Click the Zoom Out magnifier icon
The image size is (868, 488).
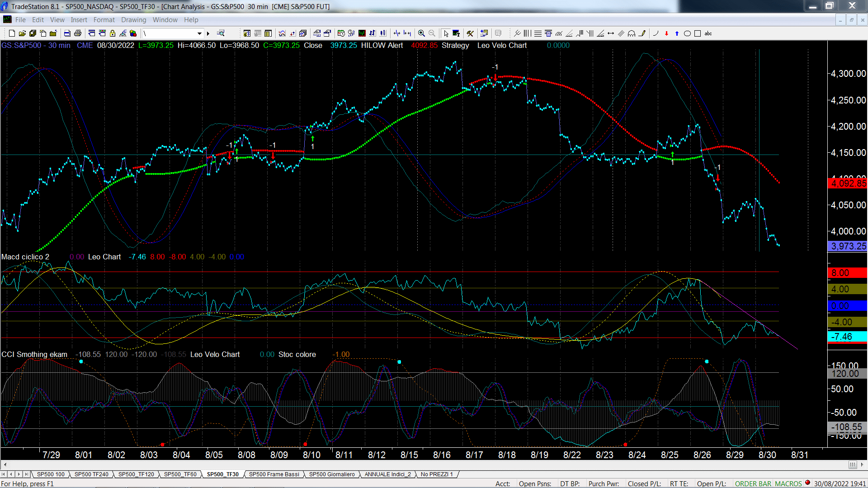coord(432,33)
